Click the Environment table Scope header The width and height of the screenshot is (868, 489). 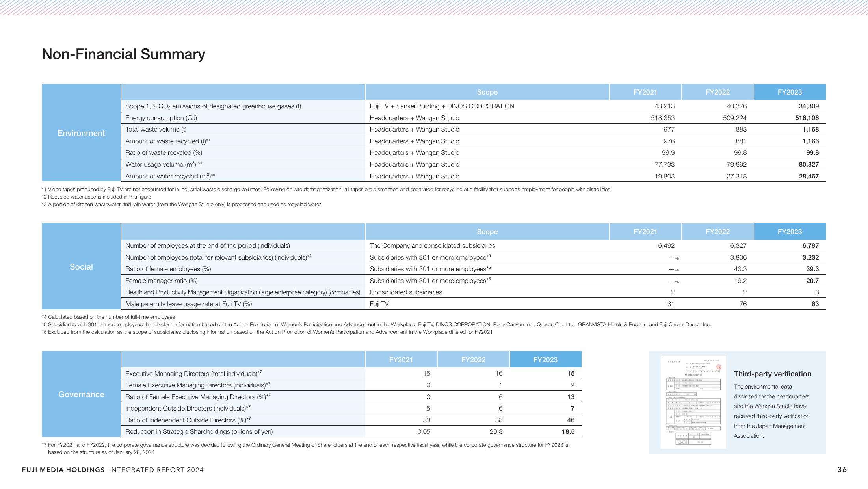pyautogui.click(x=487, y=92)
